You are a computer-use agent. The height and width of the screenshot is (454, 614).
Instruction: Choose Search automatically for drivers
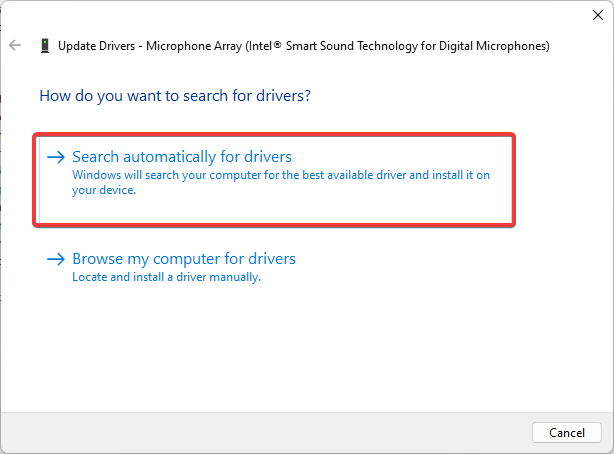point(274,180)
